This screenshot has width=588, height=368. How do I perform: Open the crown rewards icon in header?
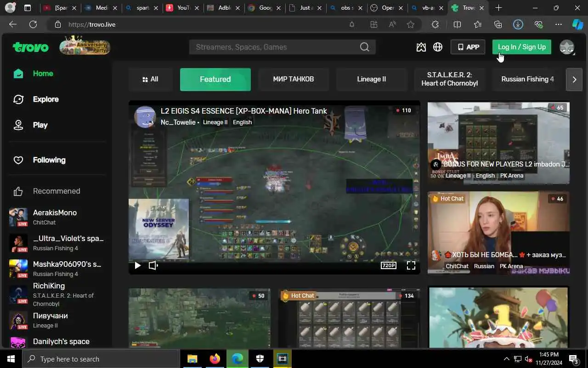[x=421, y=47]
